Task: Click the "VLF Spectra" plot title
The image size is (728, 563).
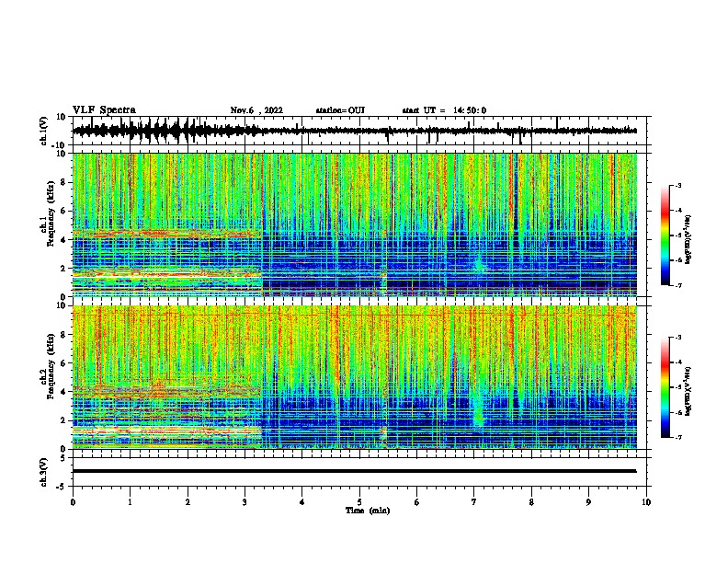Action: (104, 110)
